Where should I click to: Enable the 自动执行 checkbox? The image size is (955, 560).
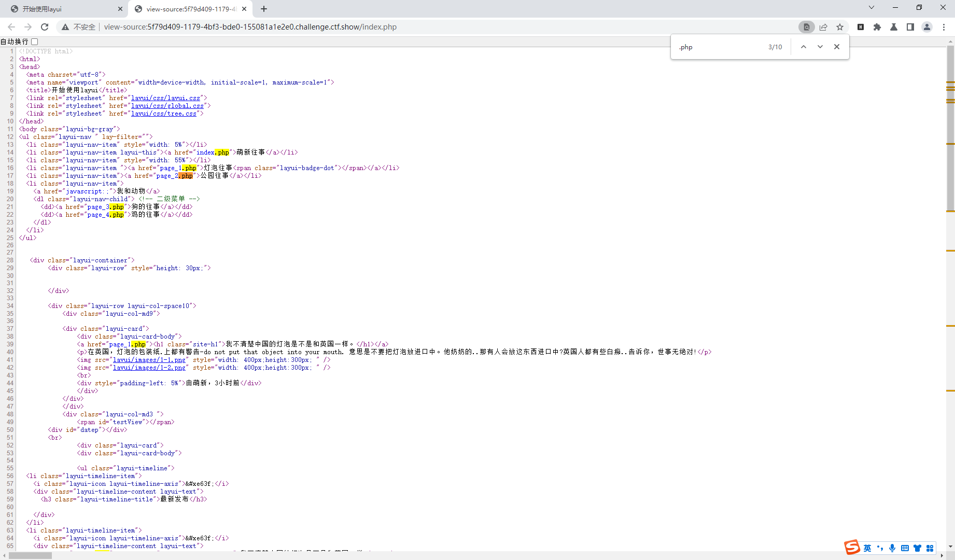(x=34, y=41)
